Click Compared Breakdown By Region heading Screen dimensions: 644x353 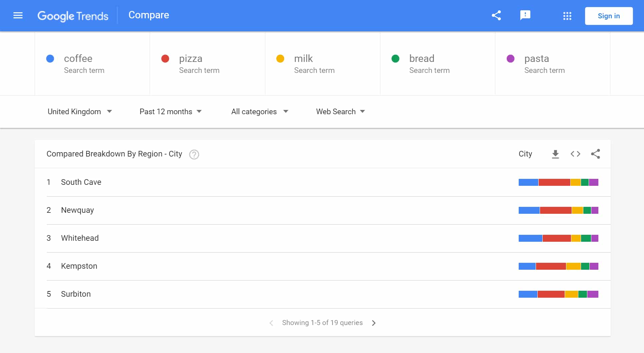[x=114, y=154]
